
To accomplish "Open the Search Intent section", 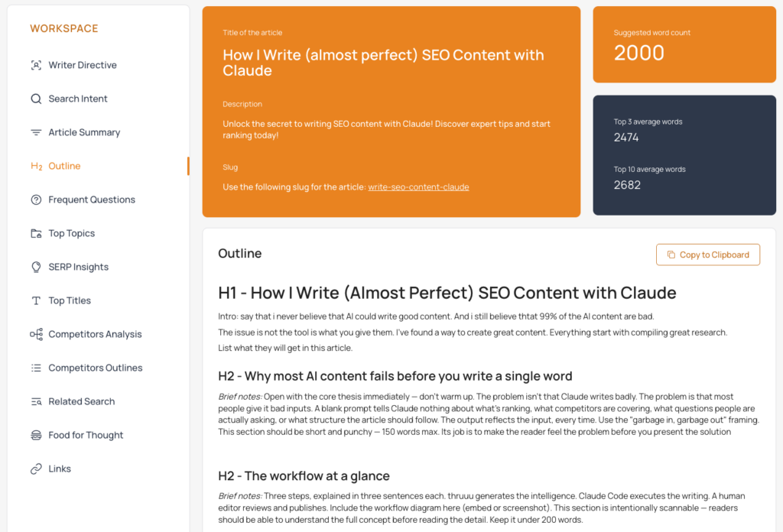I will (x=78, y=99).
